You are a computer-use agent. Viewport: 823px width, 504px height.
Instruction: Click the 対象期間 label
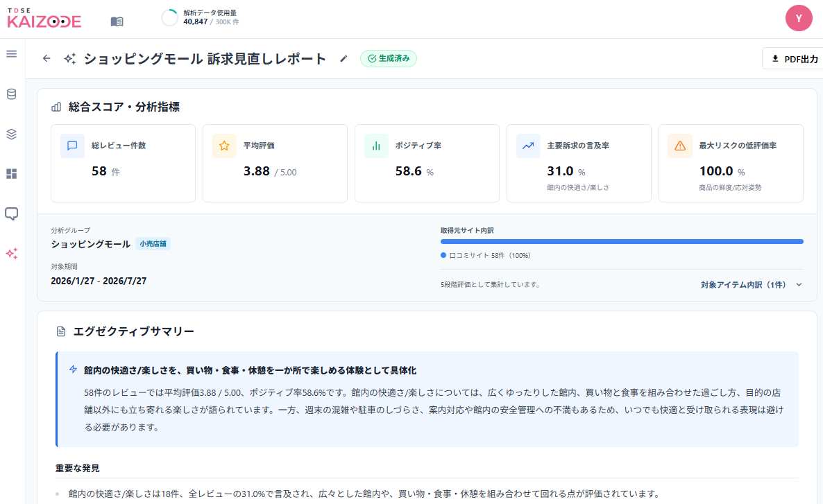point(64,266)
